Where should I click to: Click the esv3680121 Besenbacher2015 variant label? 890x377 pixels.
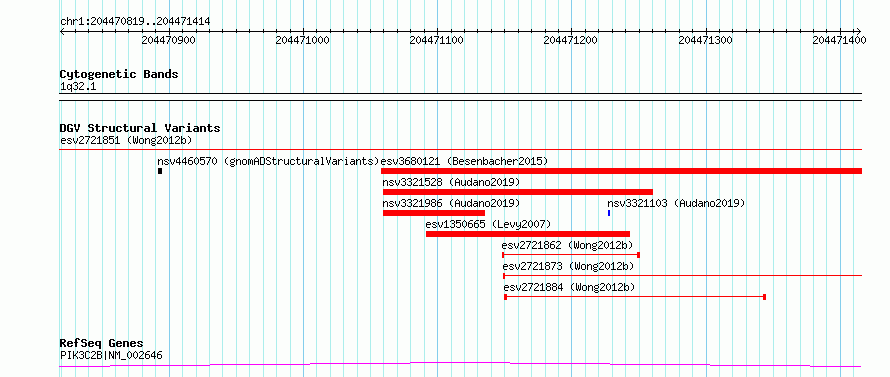click(464, 161)
